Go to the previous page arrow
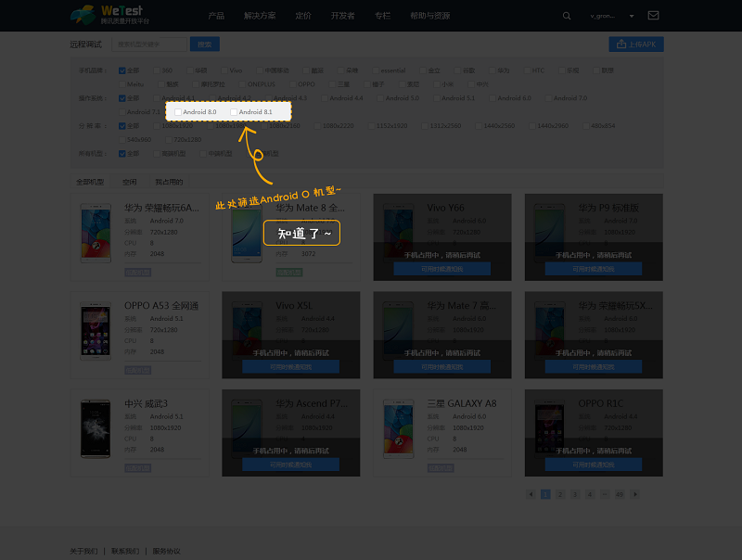This screenshot has height=560, width=742. (x=531, y=494)
